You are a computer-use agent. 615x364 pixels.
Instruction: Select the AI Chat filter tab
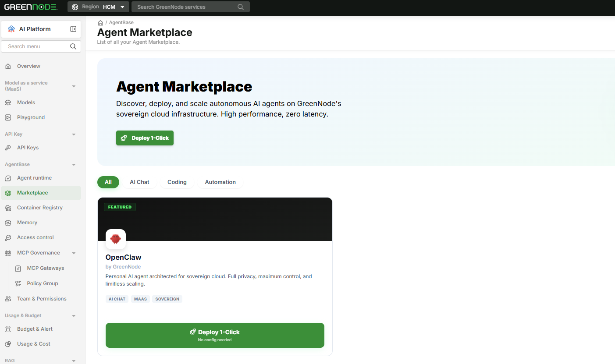(x=139, y=182)
